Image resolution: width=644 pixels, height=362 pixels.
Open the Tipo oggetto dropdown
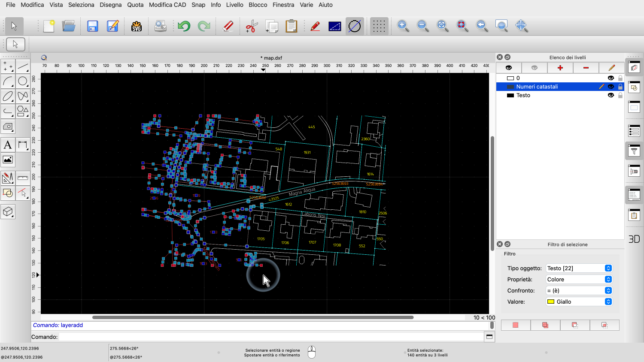pos(579,268)
